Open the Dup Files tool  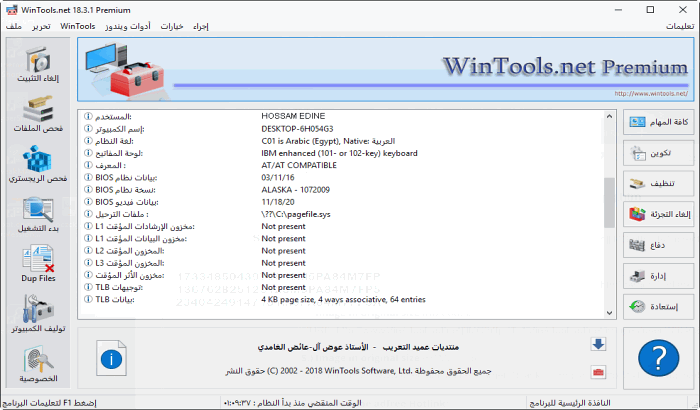coord(38,264)
